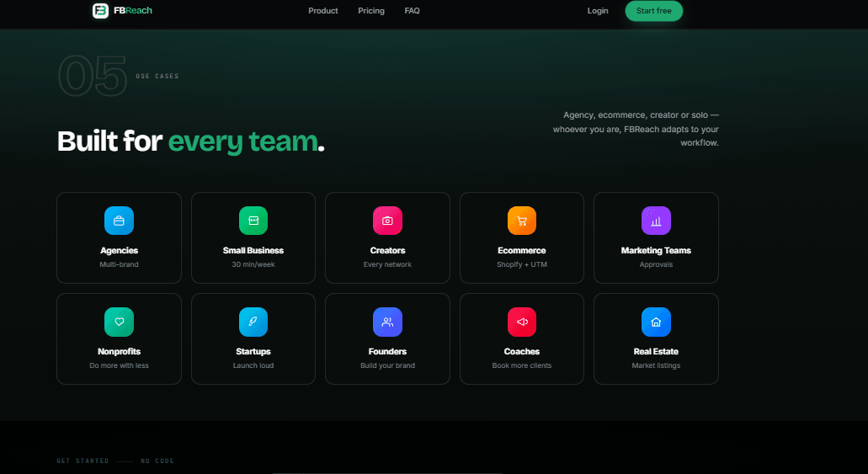Select the Founders card title

(x=387, y=352)
